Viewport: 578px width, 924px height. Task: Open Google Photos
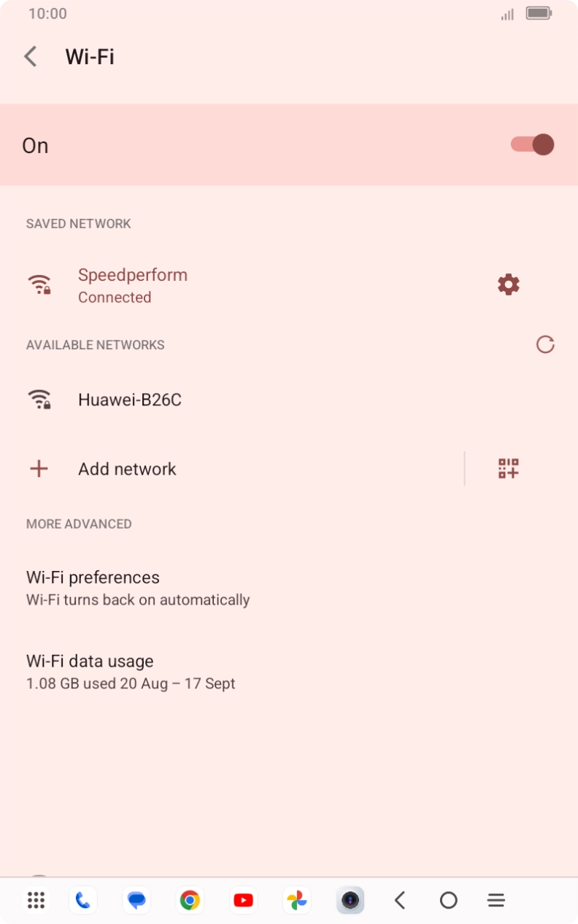296,900
